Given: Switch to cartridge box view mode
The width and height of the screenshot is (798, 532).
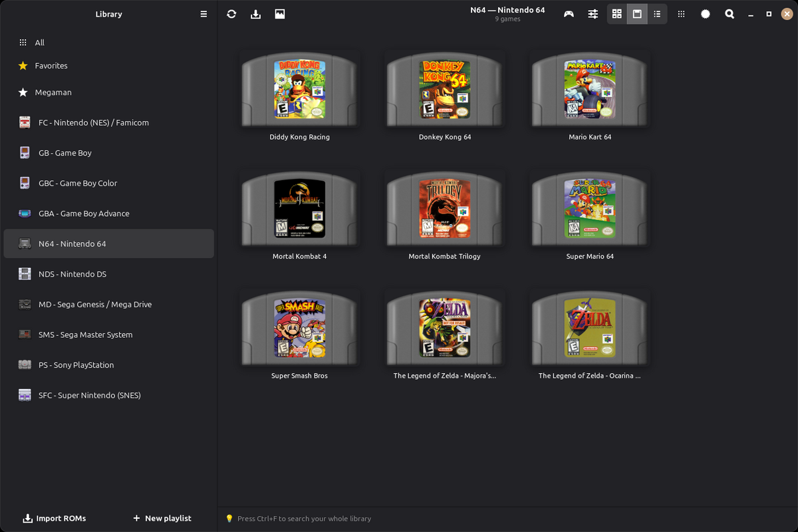Looking at the screenshot, I should (x=637, y=14).
